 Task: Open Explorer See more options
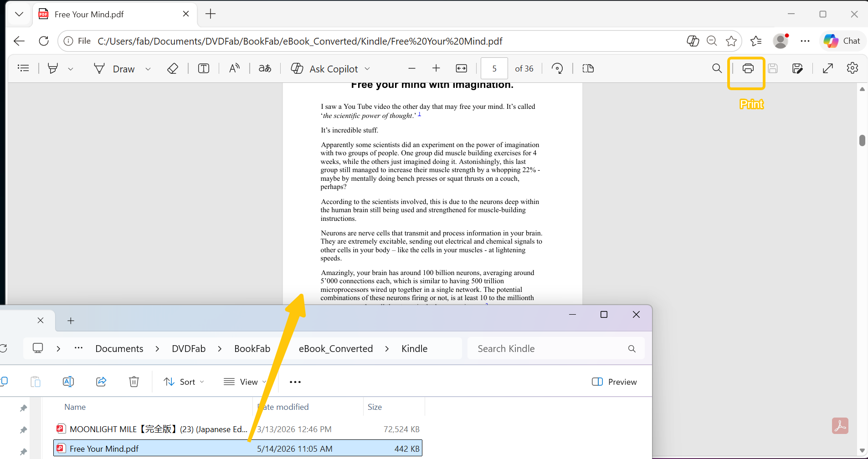[295, 382]
